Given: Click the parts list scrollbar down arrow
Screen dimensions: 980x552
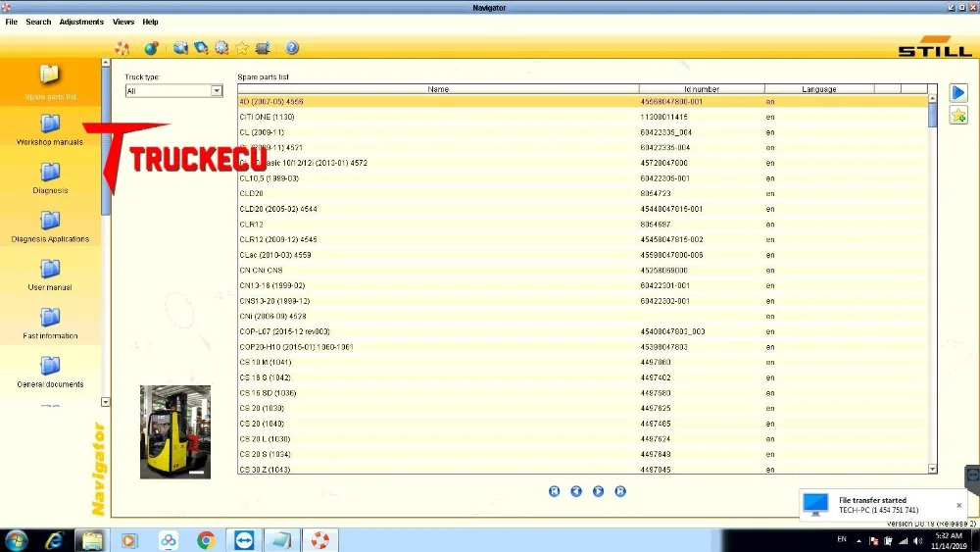Looking at the screenshot, I should pos(933,469).
